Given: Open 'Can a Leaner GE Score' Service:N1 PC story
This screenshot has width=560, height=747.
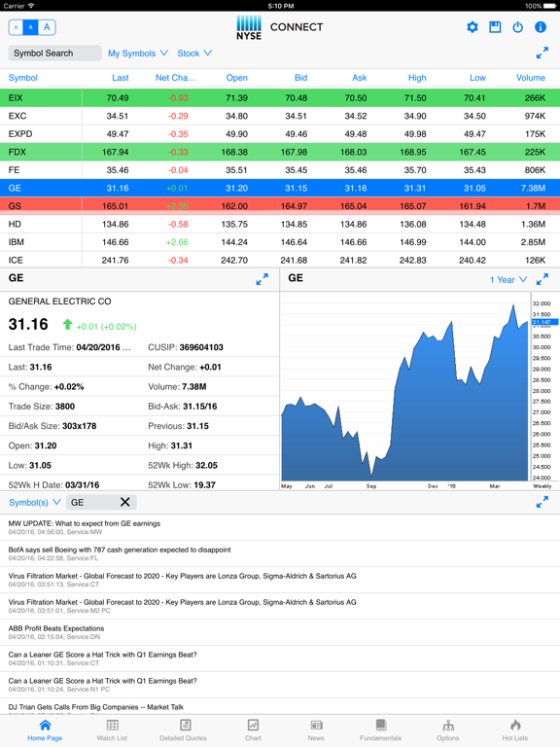Looking at the screenshot, I should pyautogui.click(x=280, y=684).
